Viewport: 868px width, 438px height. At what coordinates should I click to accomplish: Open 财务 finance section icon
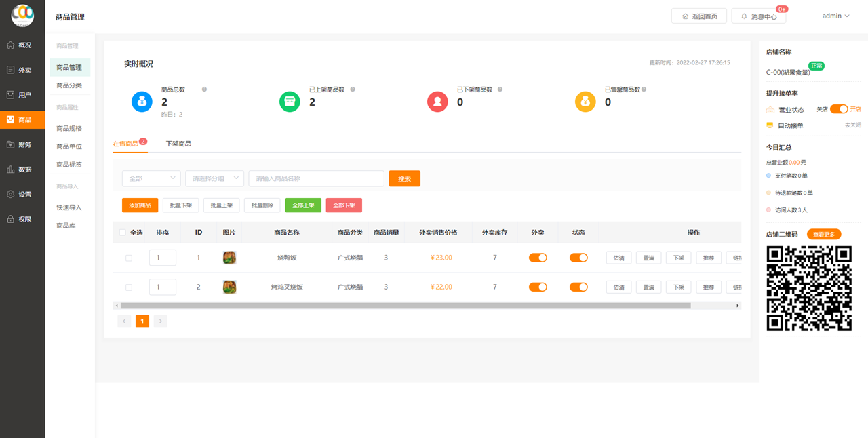(11, 144)
